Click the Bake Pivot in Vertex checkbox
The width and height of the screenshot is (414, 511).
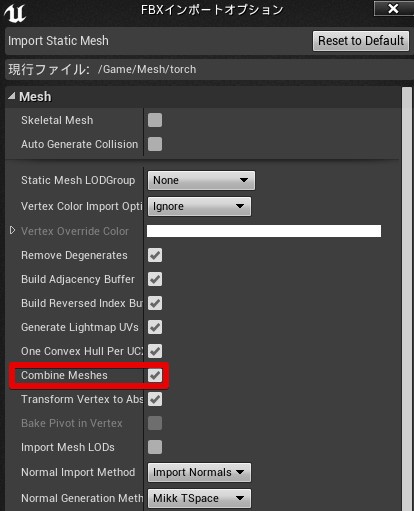[155, 423]
